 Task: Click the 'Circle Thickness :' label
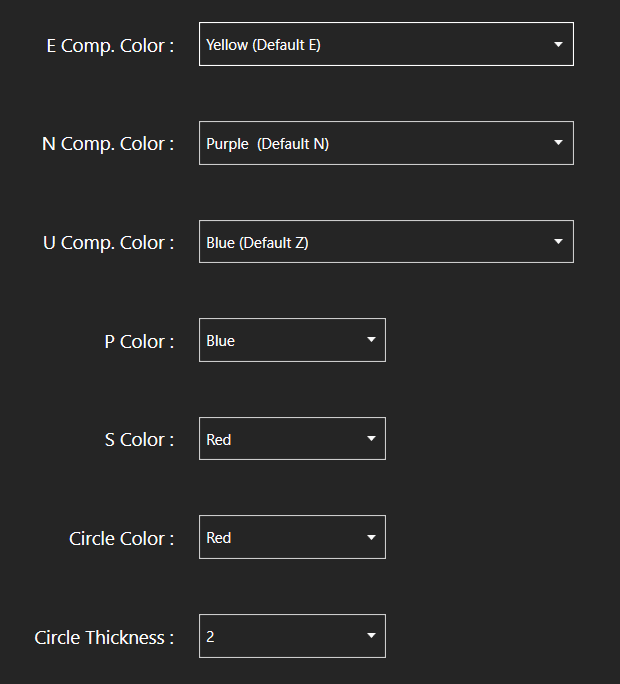(104, 638)
